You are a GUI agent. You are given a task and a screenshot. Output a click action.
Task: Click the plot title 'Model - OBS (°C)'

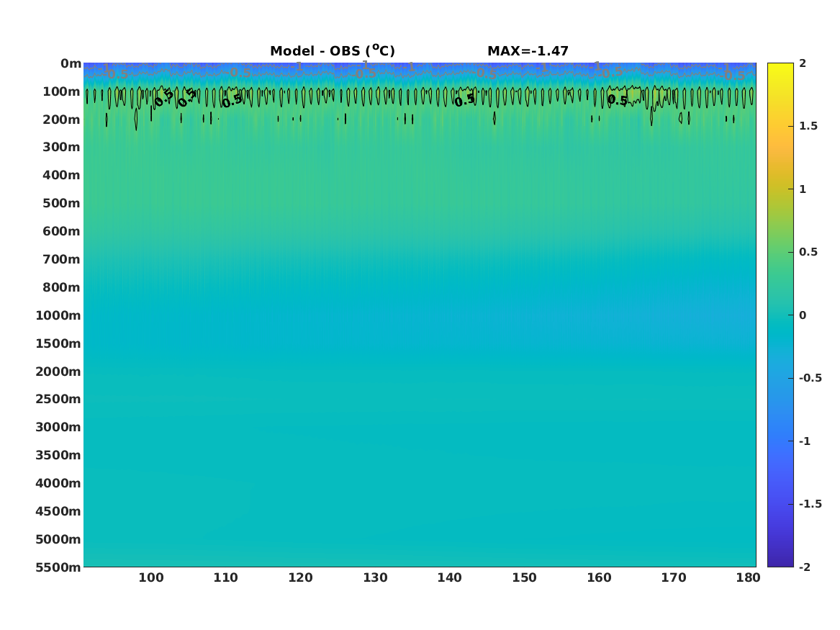point(332,51)
